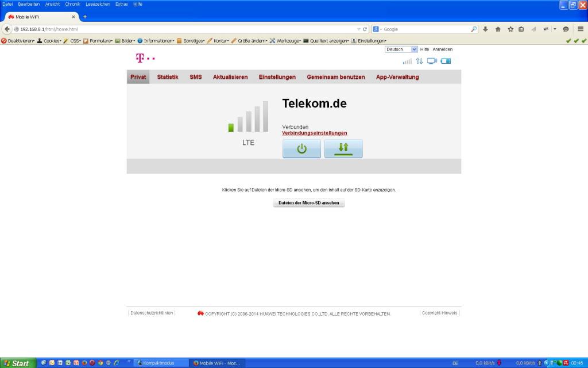Click the Firefox back arrow button

(7, 29)
